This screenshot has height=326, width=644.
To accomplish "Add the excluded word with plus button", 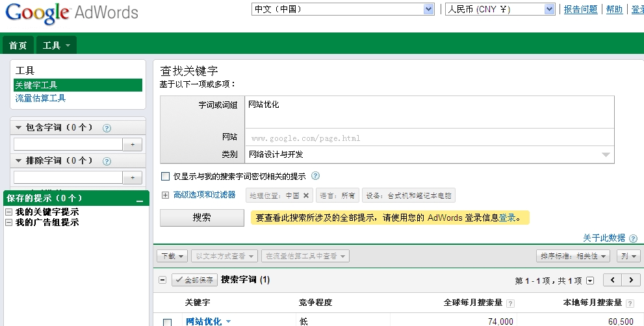I will [133, 177].
